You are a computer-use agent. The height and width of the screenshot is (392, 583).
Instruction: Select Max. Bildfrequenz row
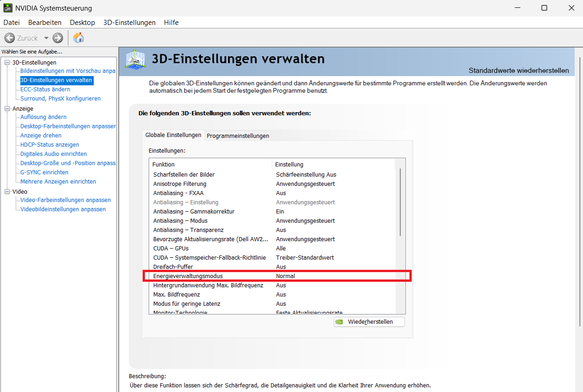(272, 295)
